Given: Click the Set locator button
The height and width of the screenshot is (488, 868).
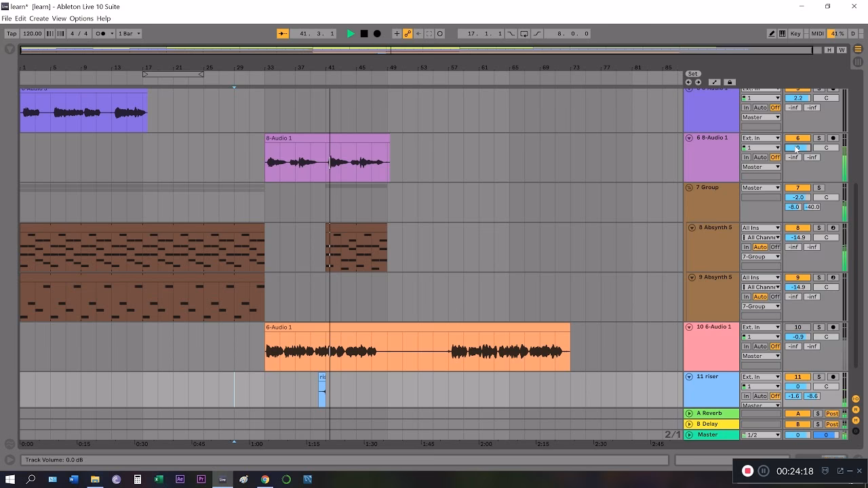Looking at the screenshot, I should point(692,73).
